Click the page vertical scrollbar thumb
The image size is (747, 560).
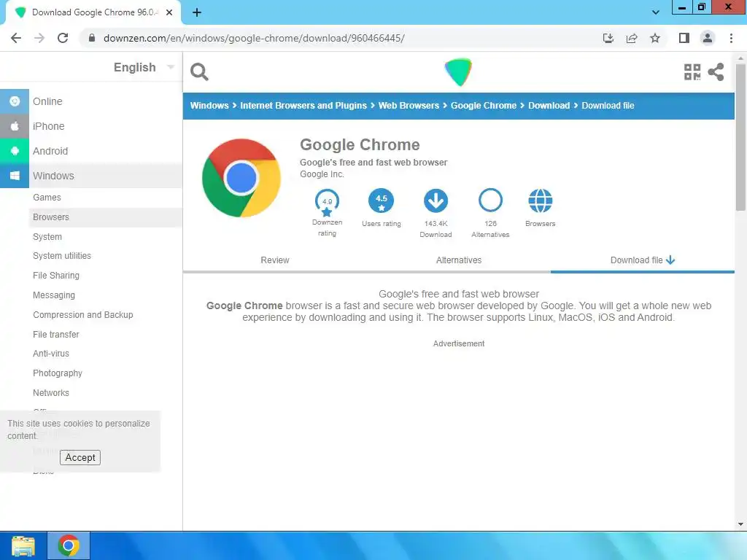[x=740, y=136]
